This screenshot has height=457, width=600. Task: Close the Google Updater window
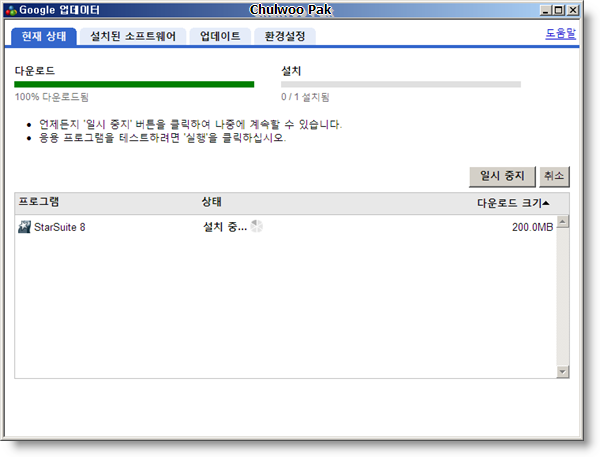(572, 10)
